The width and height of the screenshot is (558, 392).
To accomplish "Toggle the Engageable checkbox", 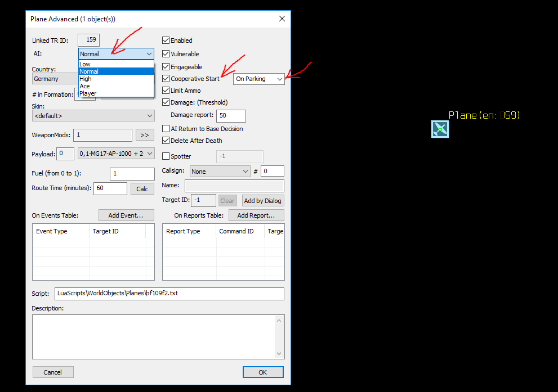I will point(166,66).
